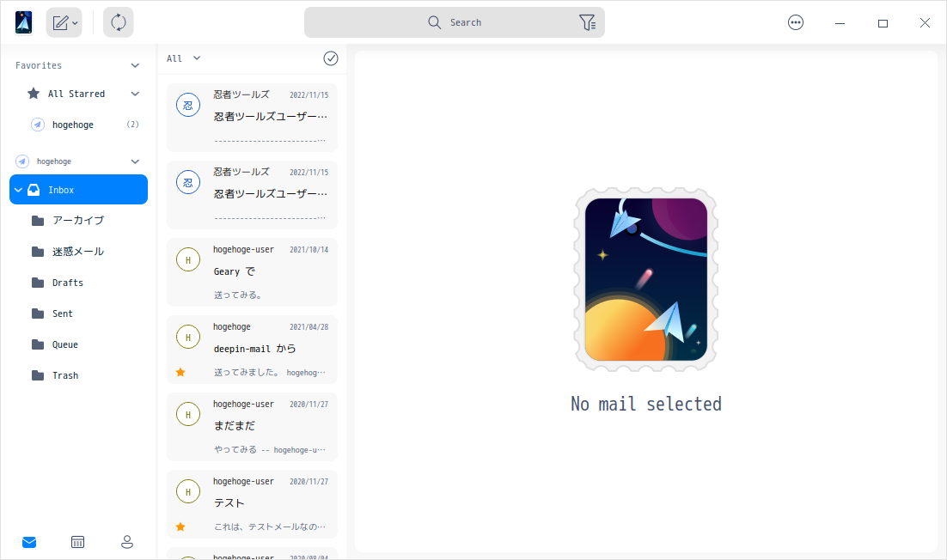Collapse the All Starred chevron
Image resolution: width=947 pixels, height=560 pixels.
pyautogui.click(x=135, y=94)
